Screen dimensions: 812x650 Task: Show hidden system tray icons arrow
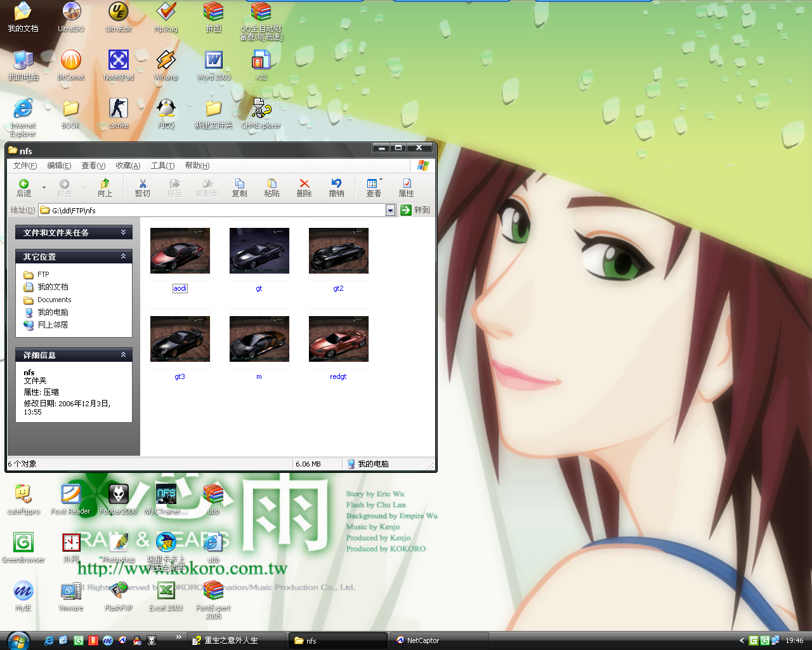tap(742, 640)
